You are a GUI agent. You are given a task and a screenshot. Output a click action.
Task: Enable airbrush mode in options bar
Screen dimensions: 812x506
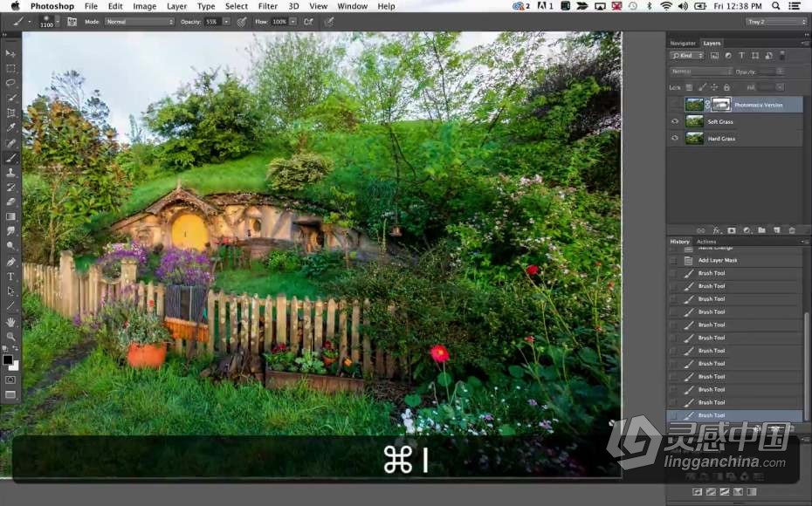pos(308,22)
